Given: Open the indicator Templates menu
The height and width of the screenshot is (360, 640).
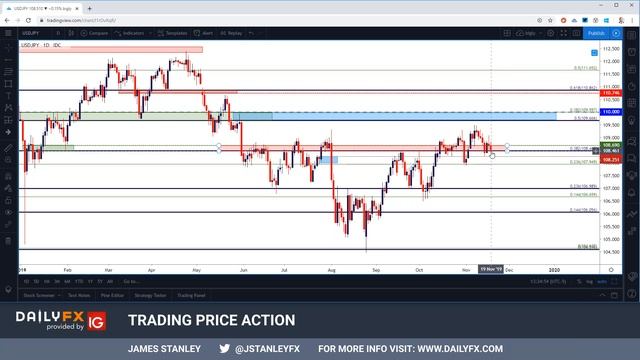Looking at the screenshot, I should [x=172, y=33].
